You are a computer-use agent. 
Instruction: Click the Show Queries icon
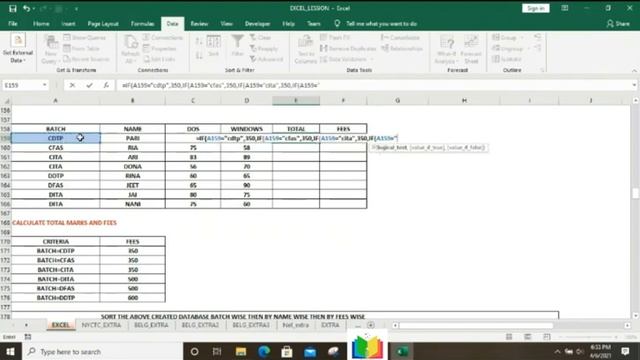click(x=84, y=38)
